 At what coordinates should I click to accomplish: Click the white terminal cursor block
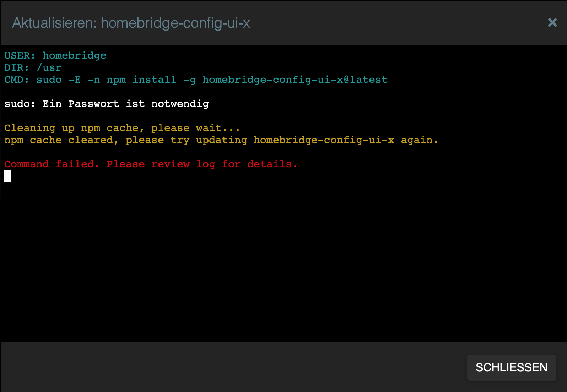pyautogui.click(x=7, y=176)
